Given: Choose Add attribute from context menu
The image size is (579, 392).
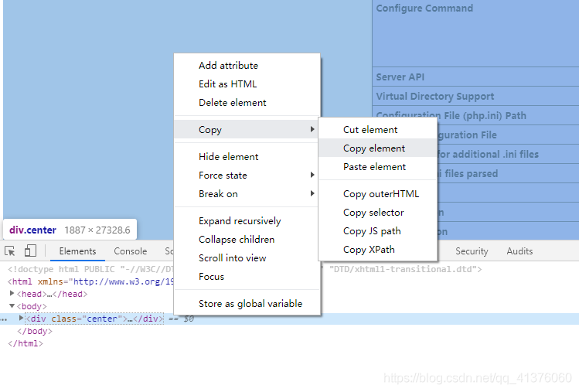Looking at the screenshot, I should (247, 66).
